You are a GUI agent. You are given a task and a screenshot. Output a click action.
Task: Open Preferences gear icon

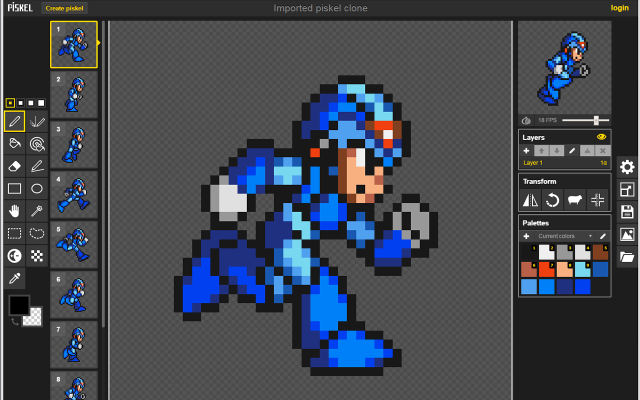point(627,167)
